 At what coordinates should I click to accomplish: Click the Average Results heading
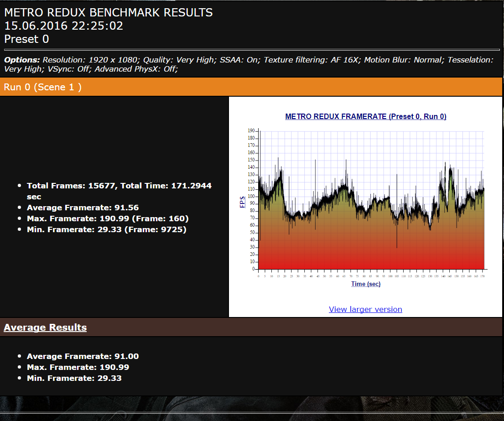45,327
